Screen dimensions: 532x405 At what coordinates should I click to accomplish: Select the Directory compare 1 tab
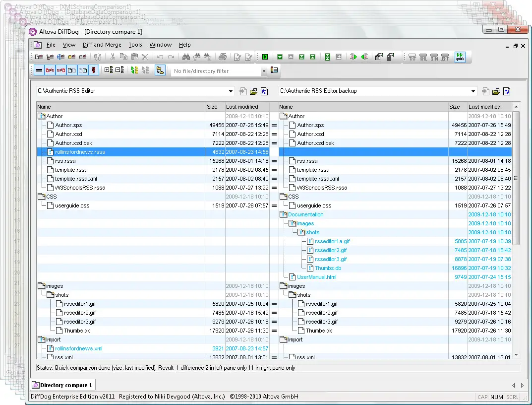[x=62, y=385]
